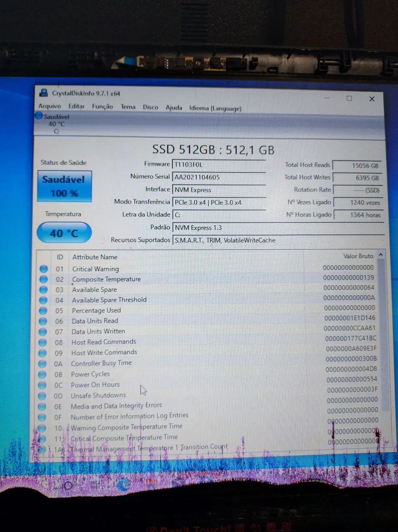398x532 pixels.
Task: Click the CrystalDiskInfo title bar app icon
Action: (43, 93)
